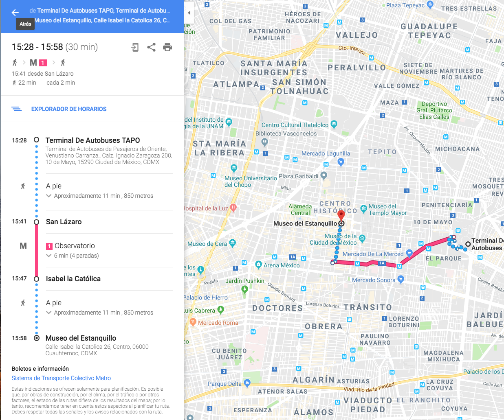
Task: Select the Mercado Lagunilla map marker
Action: pos(341,162)
